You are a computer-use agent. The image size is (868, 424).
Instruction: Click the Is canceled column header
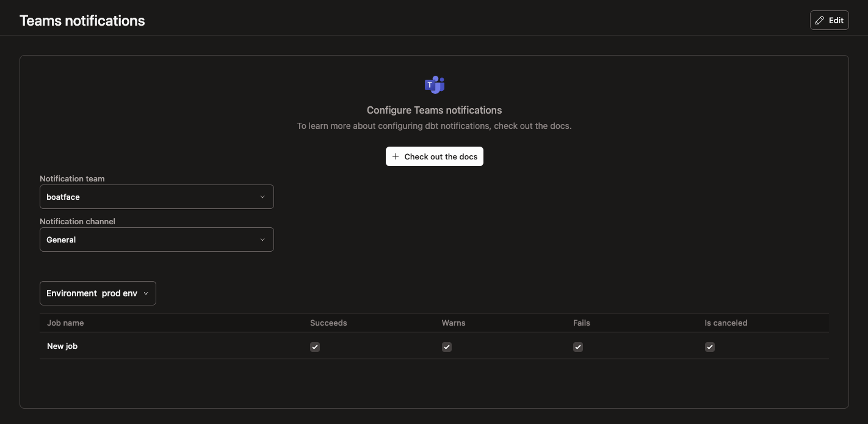click(x=726, y=323)
